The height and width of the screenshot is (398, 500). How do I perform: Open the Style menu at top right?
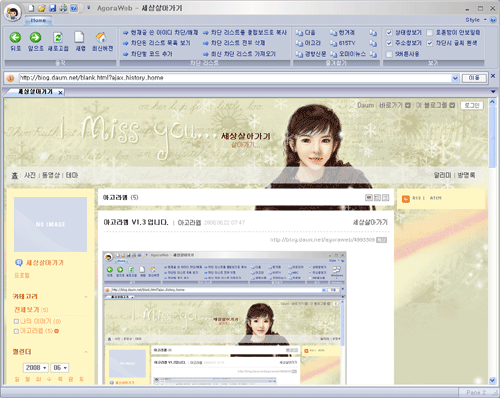(x=476, y=20)
